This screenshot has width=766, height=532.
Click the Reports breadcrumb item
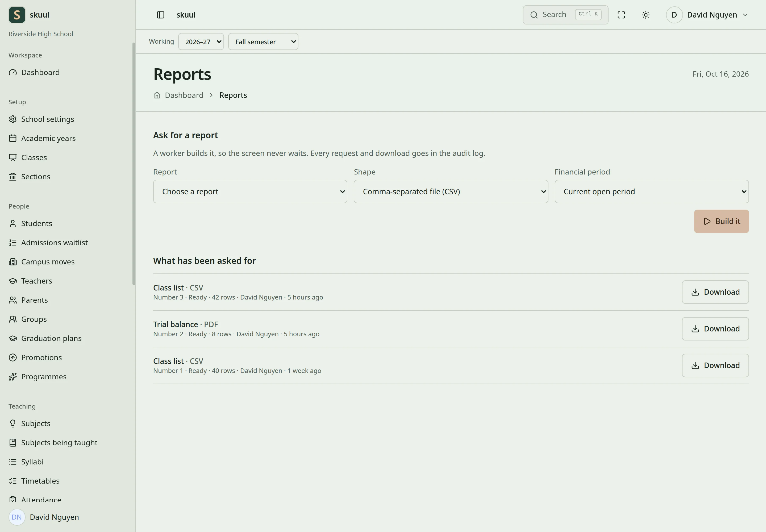click(233, 95)
